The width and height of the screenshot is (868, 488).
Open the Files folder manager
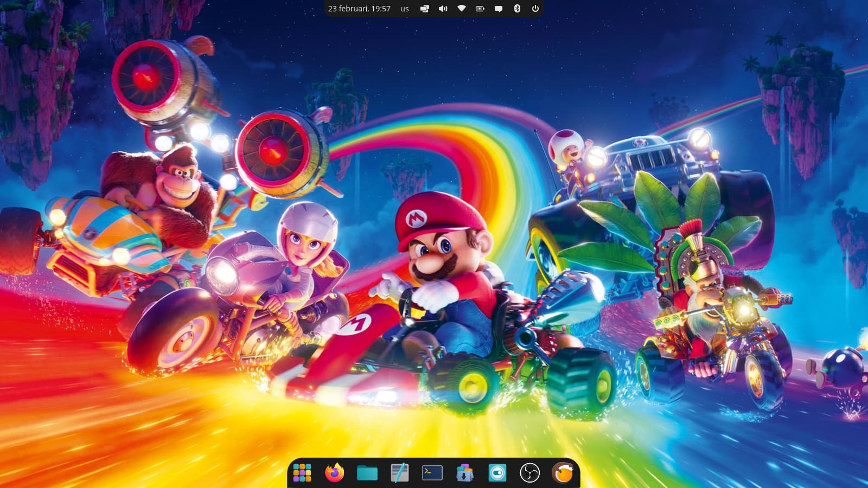(367, 473)
